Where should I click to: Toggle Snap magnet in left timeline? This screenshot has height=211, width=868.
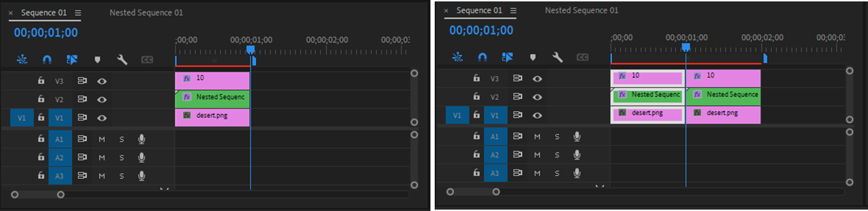click(47, 60)
